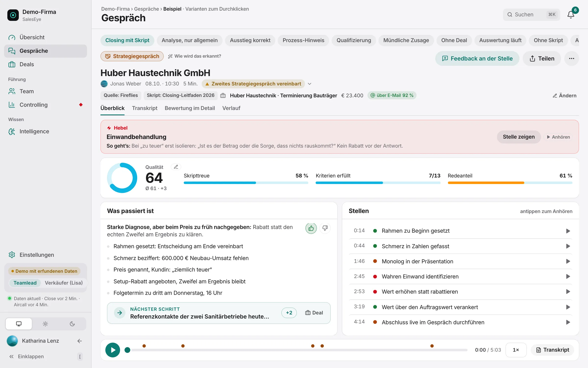Open Einstellungen settings
This screenshot has height=368, width=588.
click(46, 255)
